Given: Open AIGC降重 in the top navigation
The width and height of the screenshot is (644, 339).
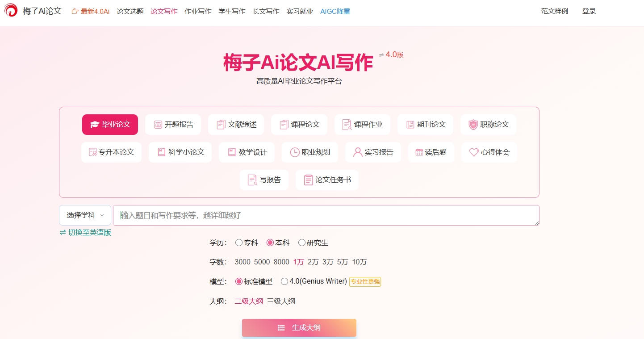Looking at the screenshot, I should tap(335, 12).
